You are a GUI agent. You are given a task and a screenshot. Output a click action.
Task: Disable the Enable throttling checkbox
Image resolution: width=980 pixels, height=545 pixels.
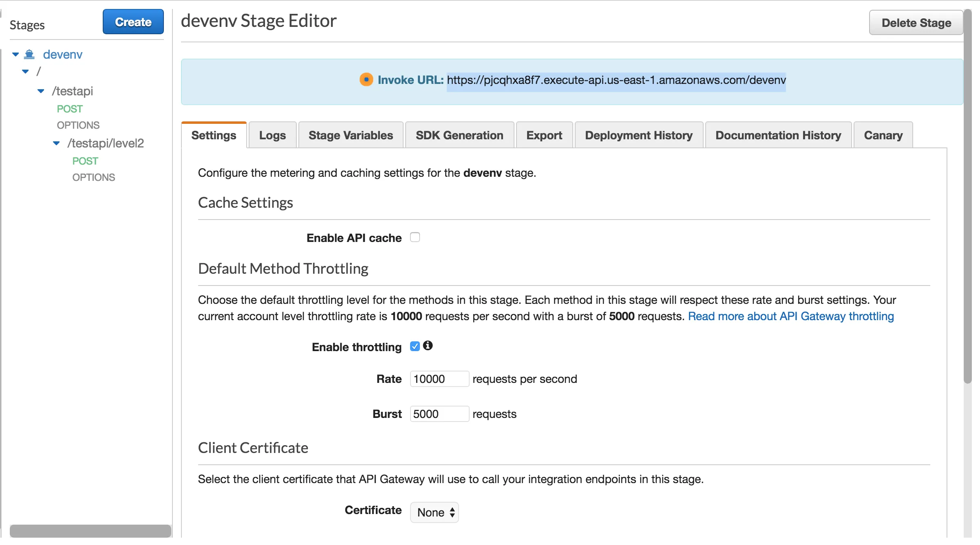tap(415, 346)
